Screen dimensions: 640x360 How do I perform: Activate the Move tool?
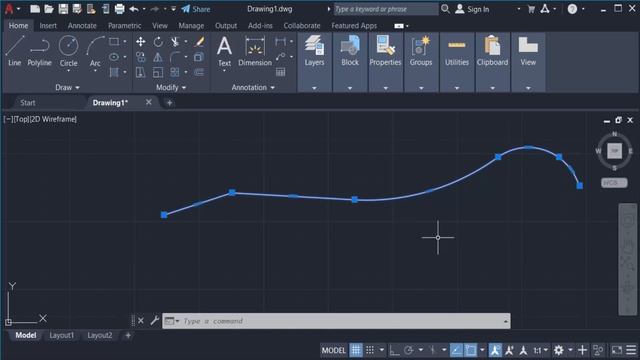(141, 42)
